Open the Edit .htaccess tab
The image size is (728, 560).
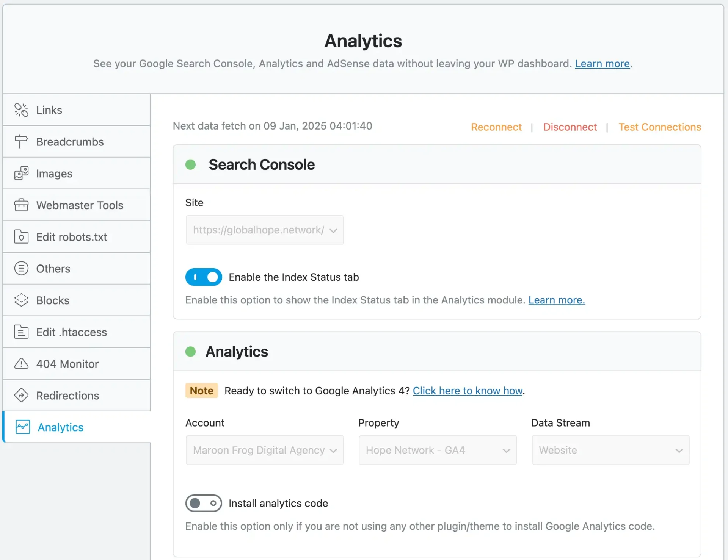pyautogui.click(x=76, y=332)
